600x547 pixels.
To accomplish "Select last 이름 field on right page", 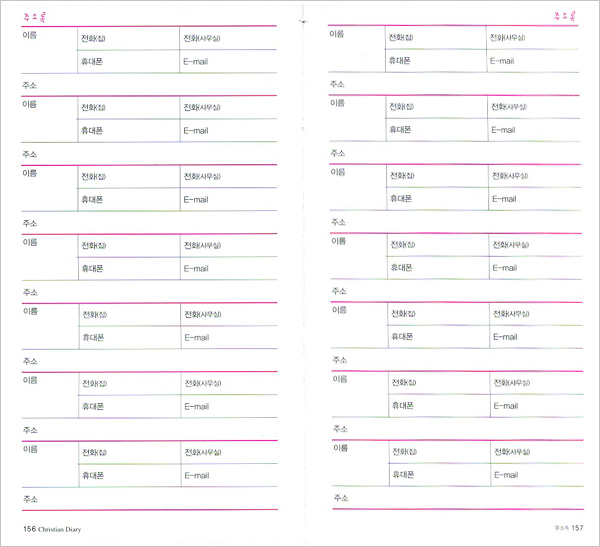I will pyautogui.click(x=360, y=463).
